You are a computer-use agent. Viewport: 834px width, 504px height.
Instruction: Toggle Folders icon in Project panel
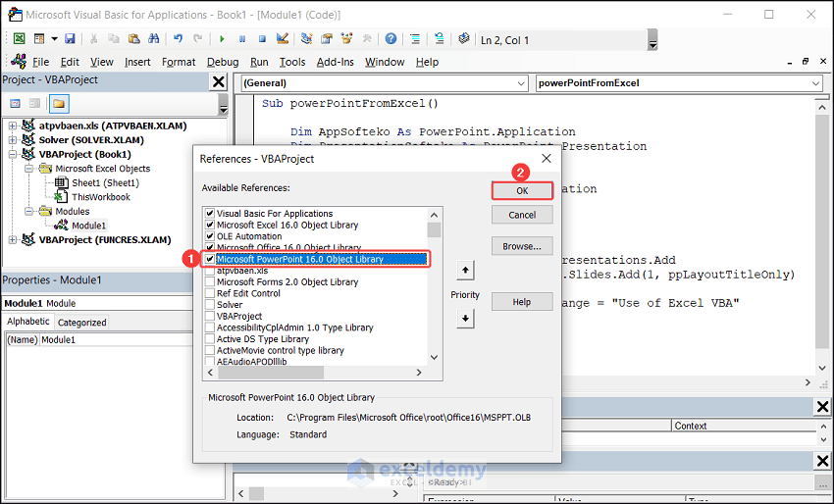[x=59, y=103]
